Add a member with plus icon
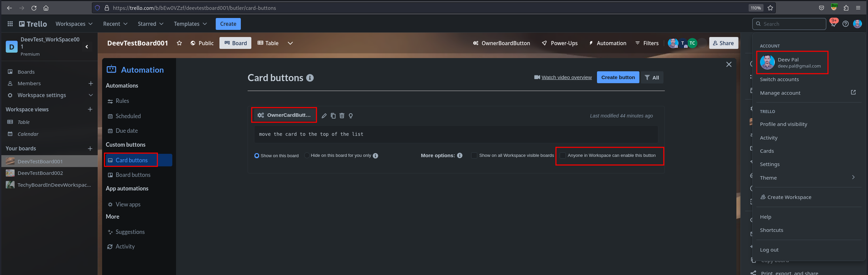 (91, 84)
